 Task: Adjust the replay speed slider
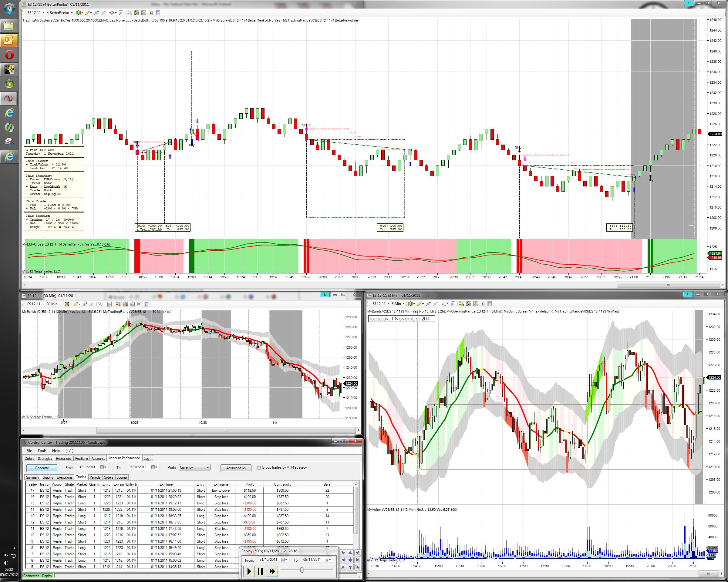302,570
